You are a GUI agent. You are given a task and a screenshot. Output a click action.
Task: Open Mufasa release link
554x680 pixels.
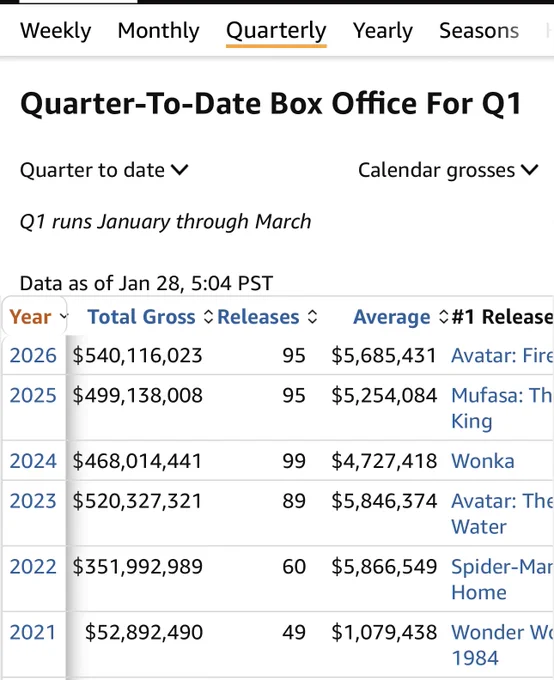tap(502, 408)
